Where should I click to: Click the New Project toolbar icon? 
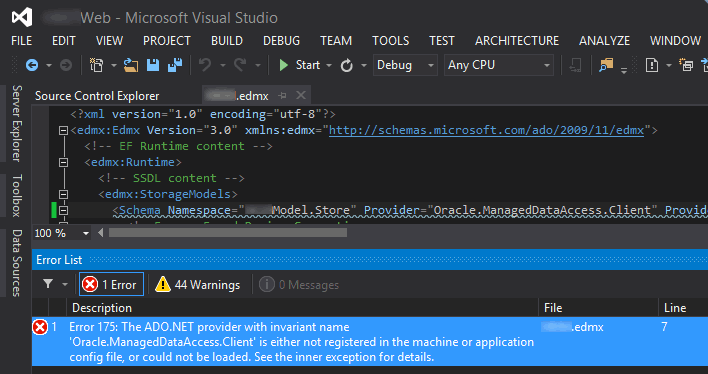click(x=96, y=65)
